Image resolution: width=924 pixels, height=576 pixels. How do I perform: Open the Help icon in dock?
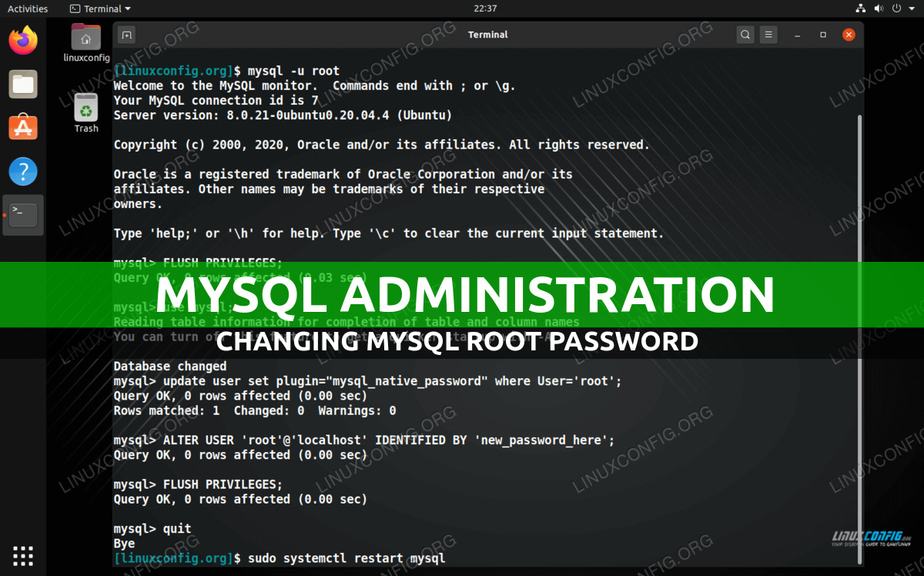(x=23, y=171)
